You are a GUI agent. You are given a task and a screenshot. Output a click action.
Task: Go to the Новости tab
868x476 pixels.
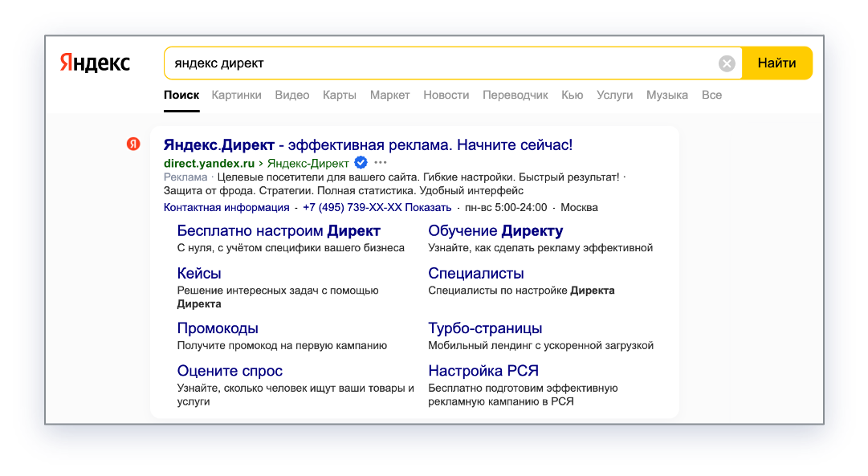(x=446, y=95)
